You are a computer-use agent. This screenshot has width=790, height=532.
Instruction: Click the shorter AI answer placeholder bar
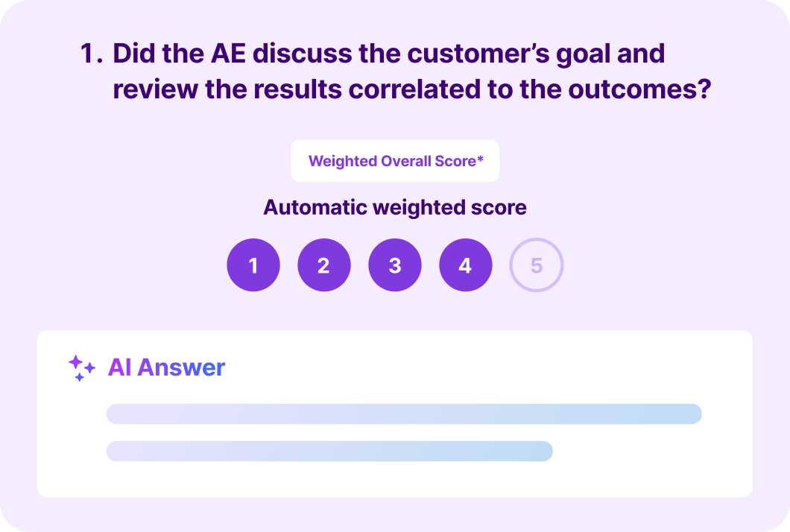point(329,451)
